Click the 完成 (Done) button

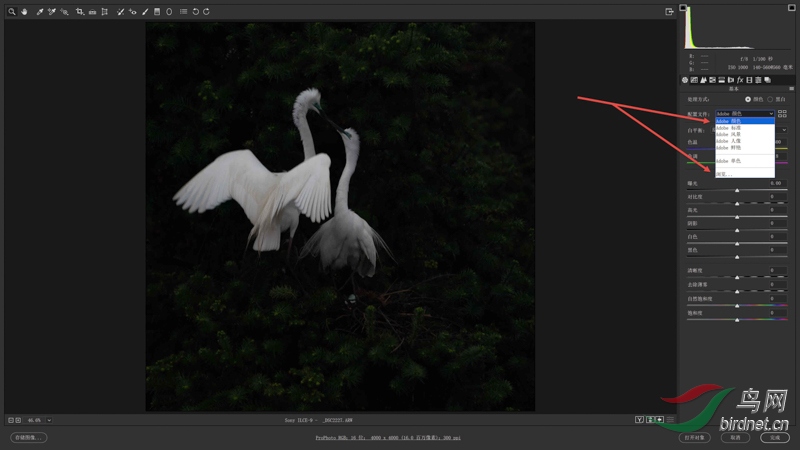click(774, 437)
